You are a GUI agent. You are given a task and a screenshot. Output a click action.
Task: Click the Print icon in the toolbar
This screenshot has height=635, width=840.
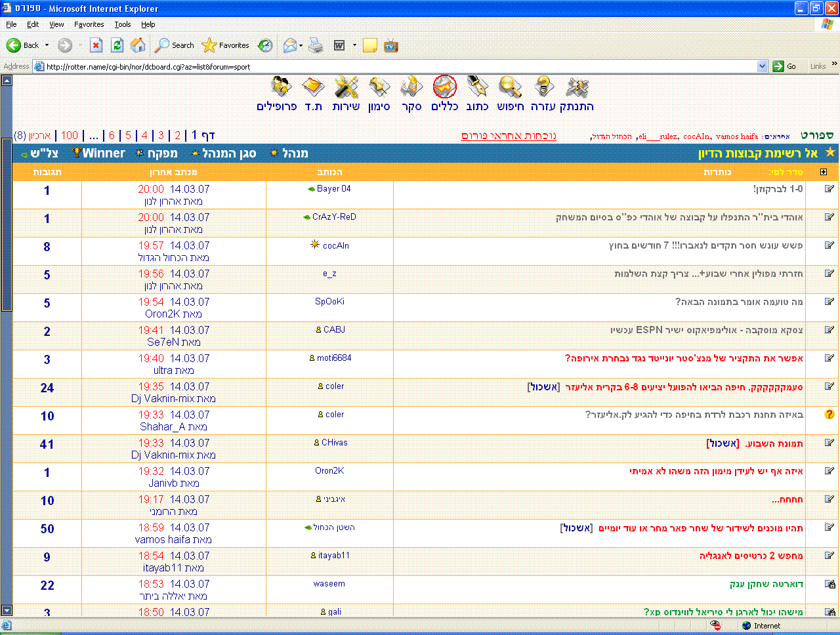point(316,45)
